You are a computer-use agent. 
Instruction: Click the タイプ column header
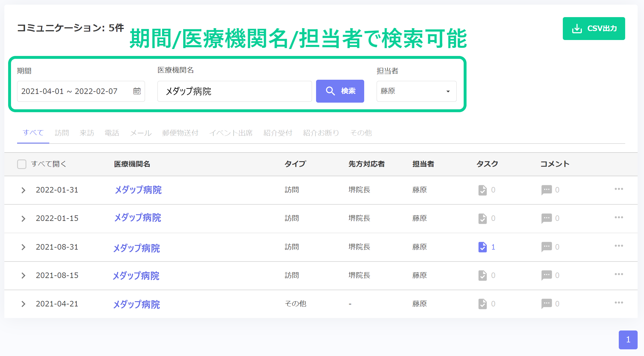[295, 164]
